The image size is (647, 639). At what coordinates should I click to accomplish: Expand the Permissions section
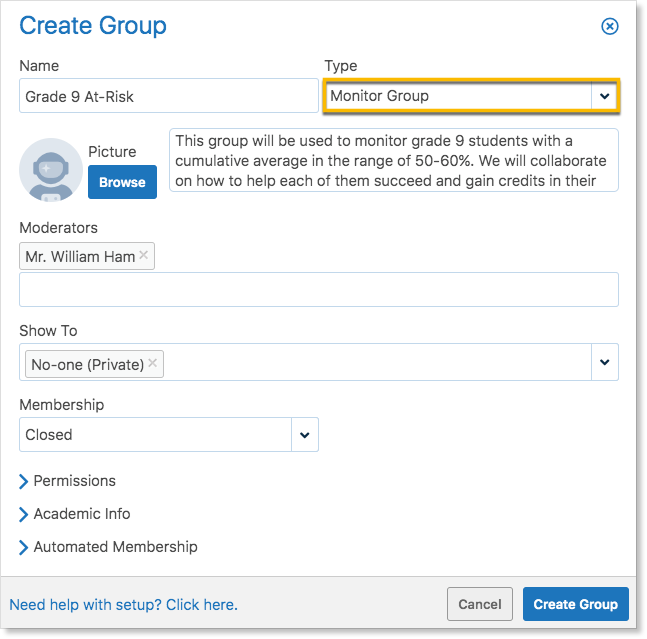coord(67,481)
